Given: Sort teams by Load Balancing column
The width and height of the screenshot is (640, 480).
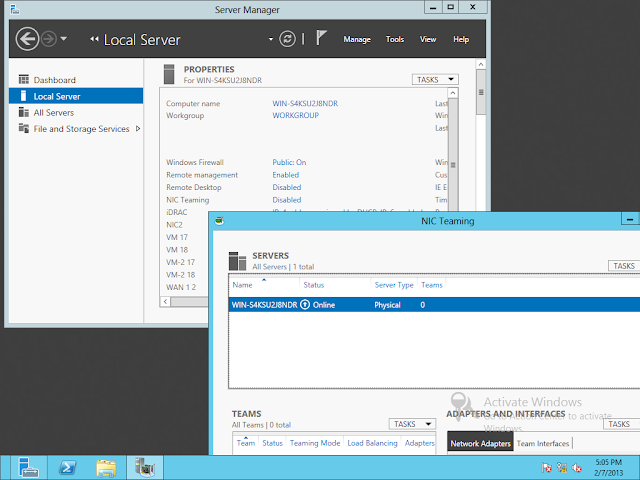Looking at the screenshot, I should pyautogui.click(x=372, y=443).
